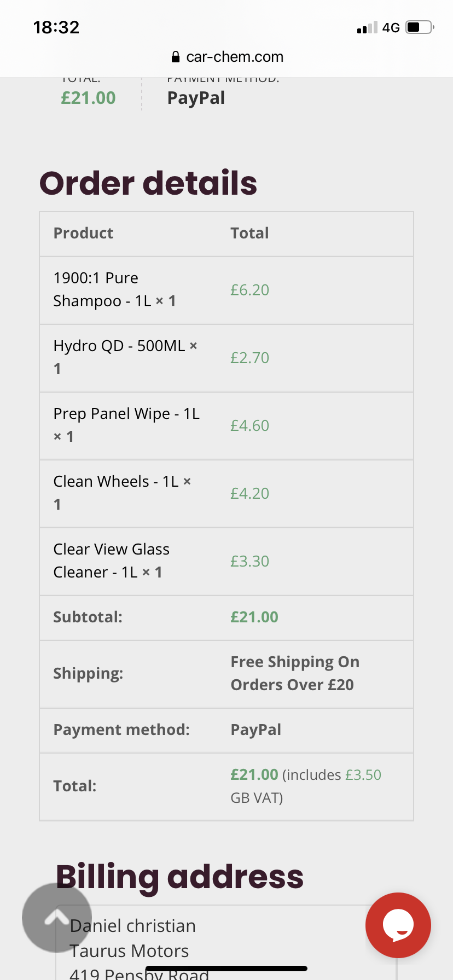This screenshot has height=980, width=453.
Task: Tap the scroll-to-top arrow button
Action: pyautogui.click(x=57, y=918)
